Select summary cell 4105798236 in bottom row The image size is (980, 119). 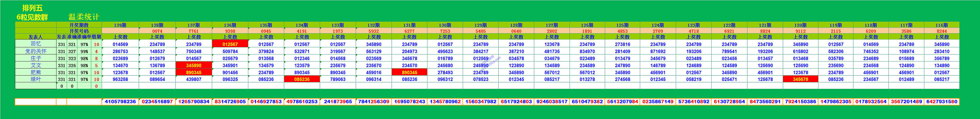[x=120, y=102]
